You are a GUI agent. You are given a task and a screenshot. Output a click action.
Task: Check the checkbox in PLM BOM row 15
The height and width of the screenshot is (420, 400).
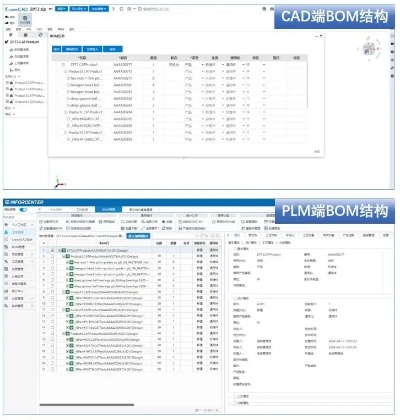click(52, 333)
